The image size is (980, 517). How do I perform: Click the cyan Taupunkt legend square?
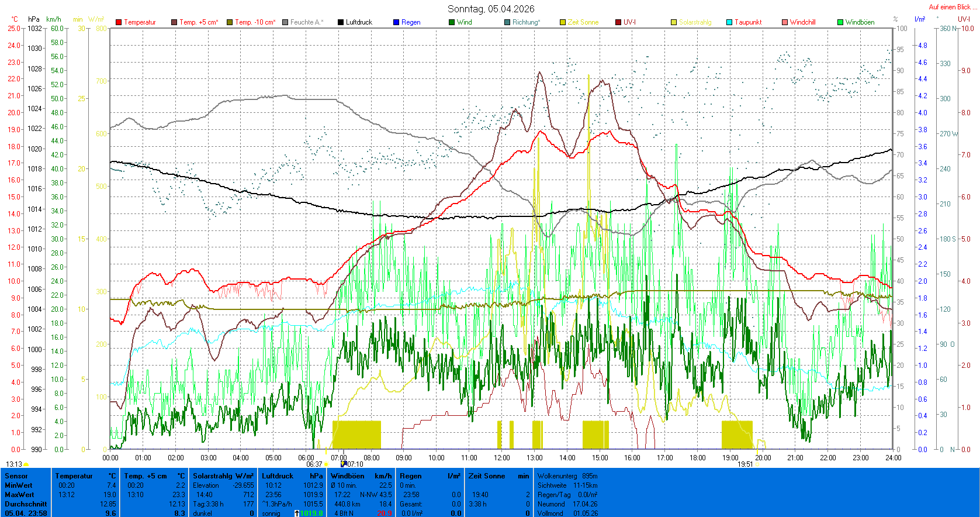tap(729, 22)
